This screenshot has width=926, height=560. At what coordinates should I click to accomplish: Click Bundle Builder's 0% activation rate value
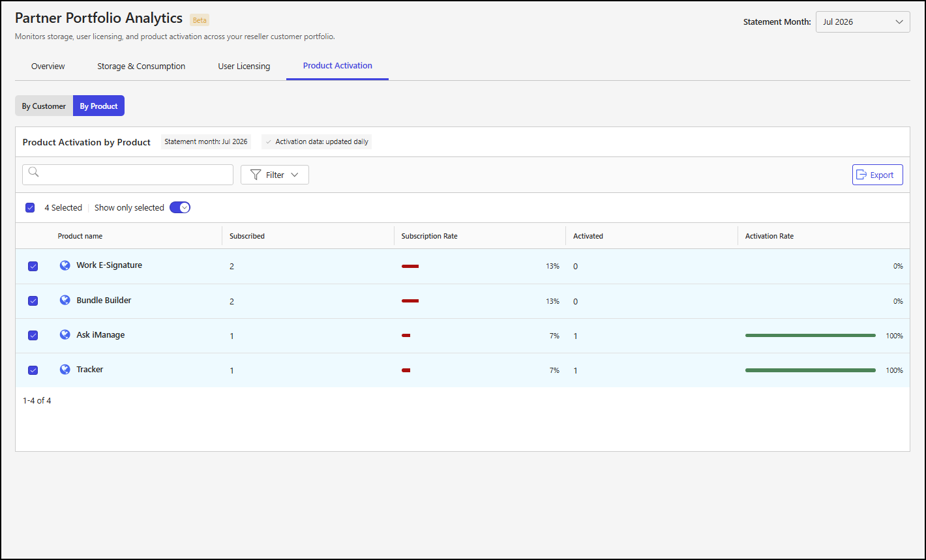(898, 301)
